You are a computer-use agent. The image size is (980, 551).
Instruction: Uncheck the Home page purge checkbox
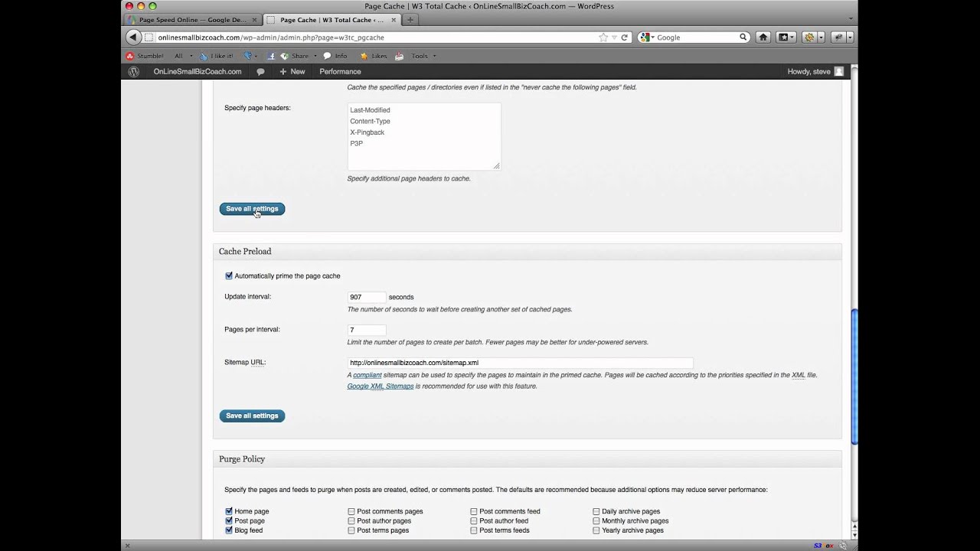click(x=229, y=511)
